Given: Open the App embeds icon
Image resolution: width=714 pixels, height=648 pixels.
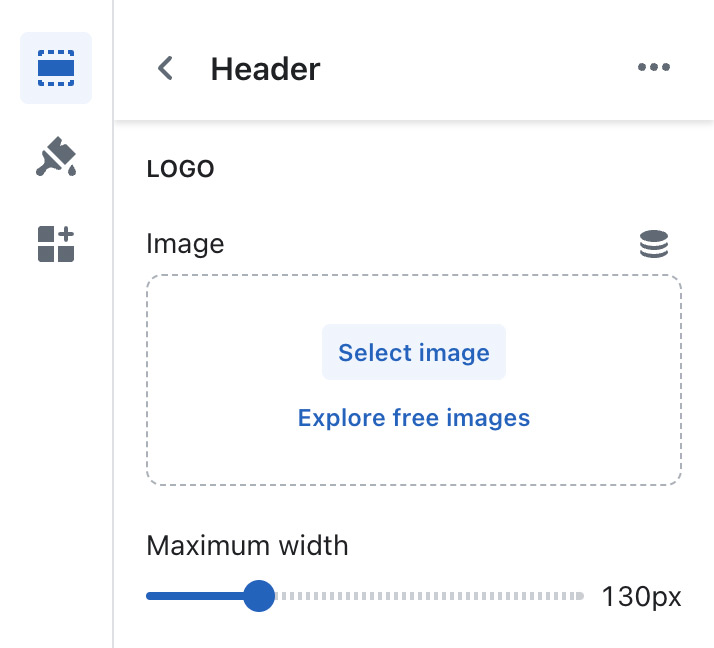Looking at the screenshot, I should point(56,244).
